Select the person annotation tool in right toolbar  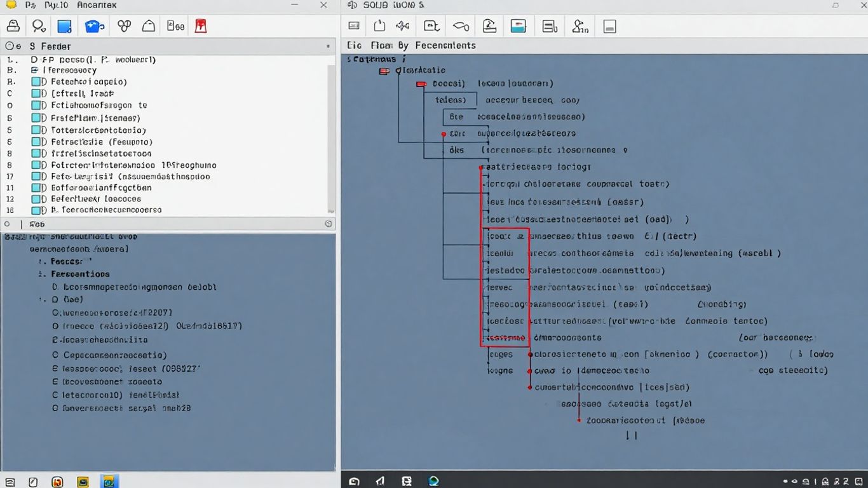click(x=580, y=25)
